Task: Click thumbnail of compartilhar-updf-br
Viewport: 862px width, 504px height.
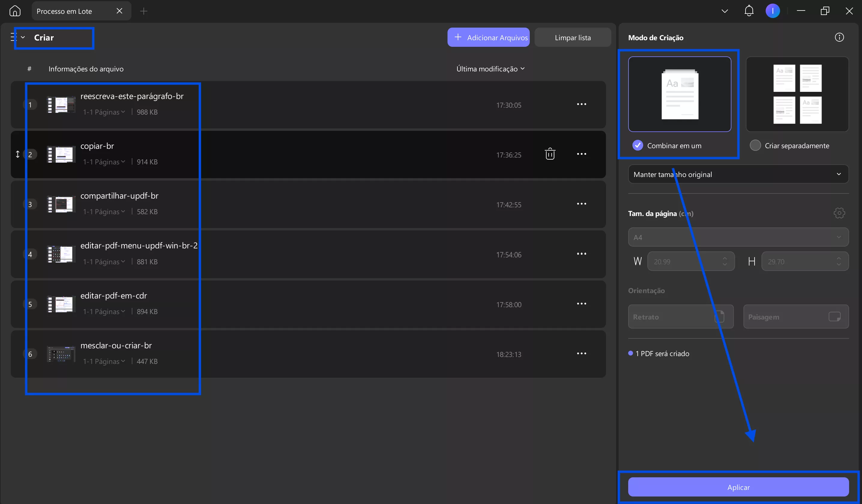Action: [61, 205]
